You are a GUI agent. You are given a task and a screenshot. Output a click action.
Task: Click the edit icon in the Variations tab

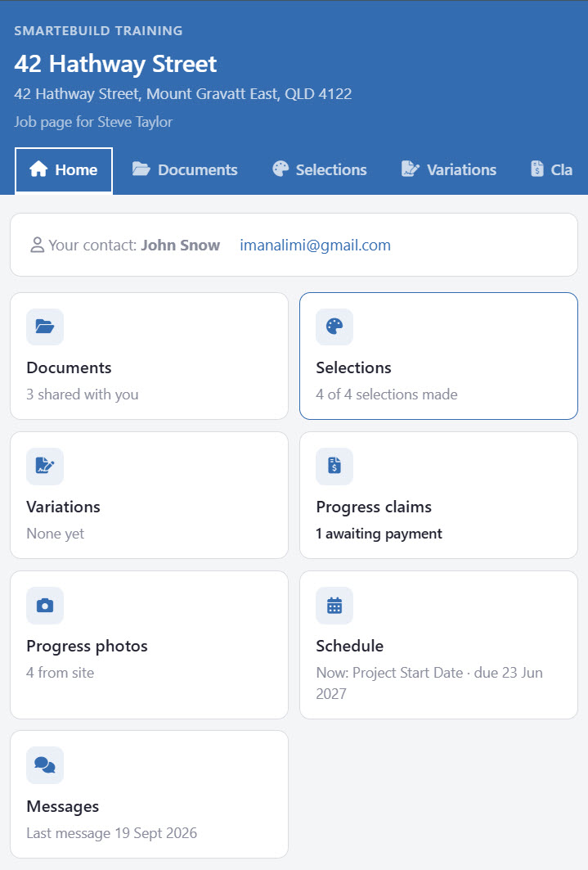410,169
